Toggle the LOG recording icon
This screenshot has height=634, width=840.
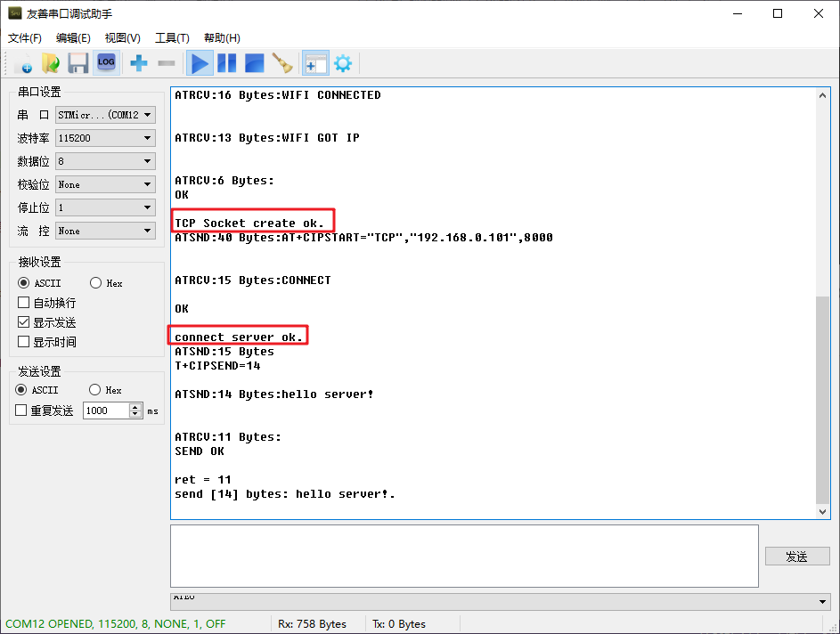click(106, 62)
